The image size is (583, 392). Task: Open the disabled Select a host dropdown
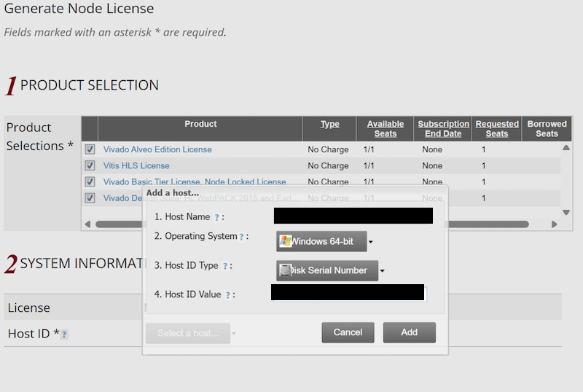188,333
